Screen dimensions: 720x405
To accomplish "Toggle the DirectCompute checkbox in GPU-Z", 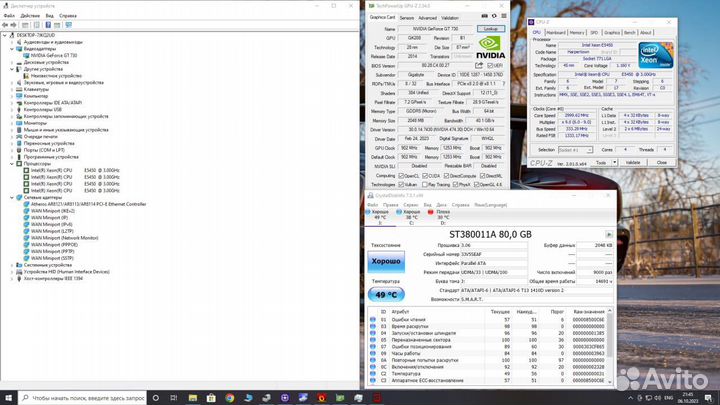I will click(446, 176).
